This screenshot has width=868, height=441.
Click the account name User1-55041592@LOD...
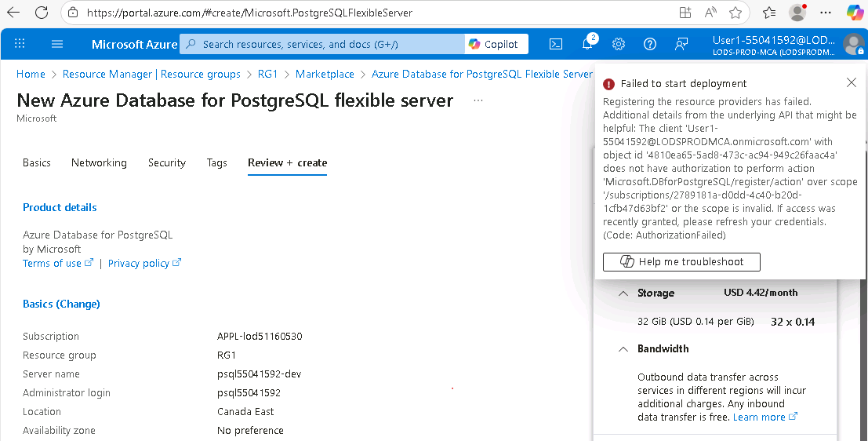(773, 40)
